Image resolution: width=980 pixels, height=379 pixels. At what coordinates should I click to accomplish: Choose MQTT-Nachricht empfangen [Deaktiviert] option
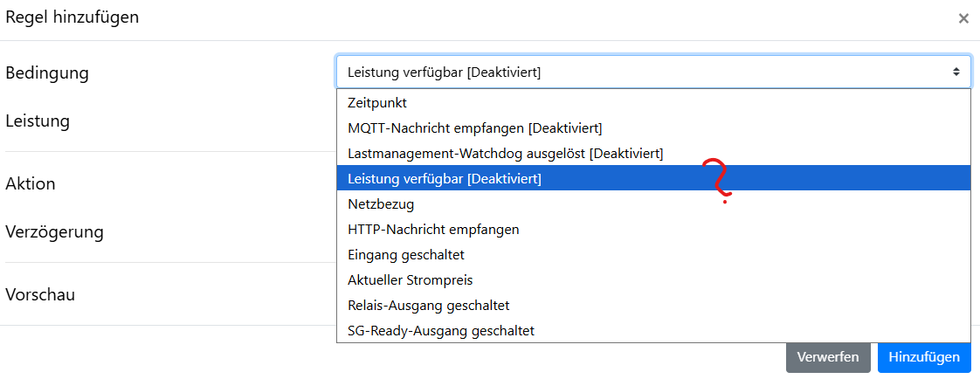pyautogui.click(x=474, y=128)
